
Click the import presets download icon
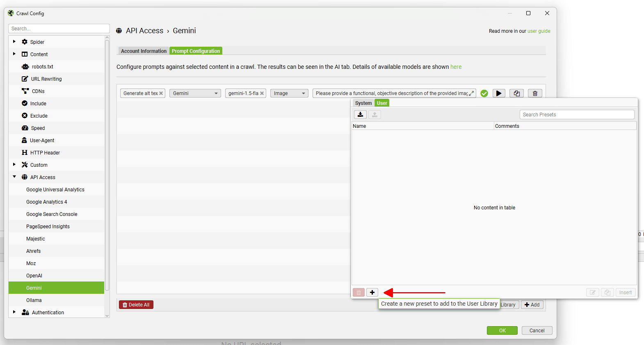[x=360, y=115]
